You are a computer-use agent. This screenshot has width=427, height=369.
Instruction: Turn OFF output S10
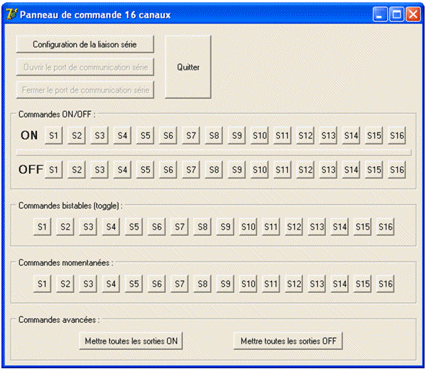pyautogui.click(x=260, y=170)
